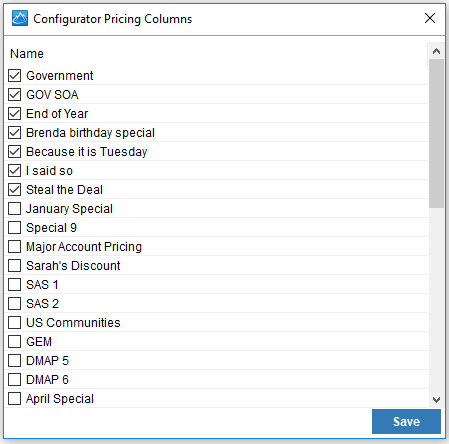Image resolution: width=449 pixels, height=444 pixels.
Task: Uncheck the GOV SOA checkbox
Action: click(x=14, y=95)
